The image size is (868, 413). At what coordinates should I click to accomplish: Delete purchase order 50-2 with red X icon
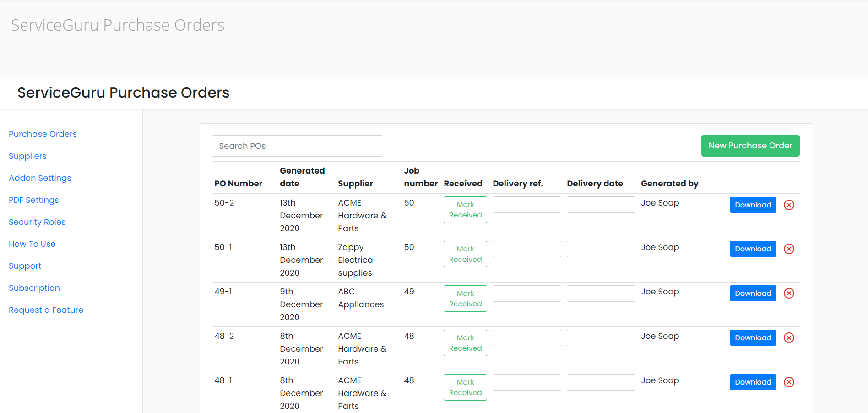(x=789, y=205)
